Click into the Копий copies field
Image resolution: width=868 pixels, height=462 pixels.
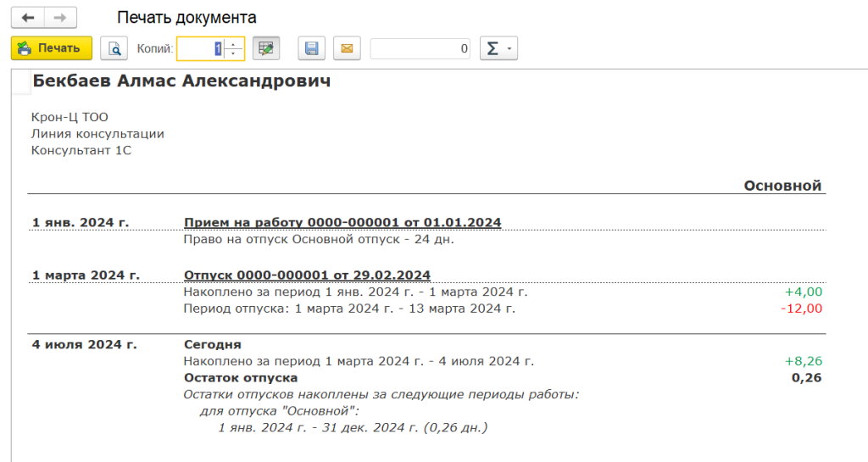click(x=200, y=48)
